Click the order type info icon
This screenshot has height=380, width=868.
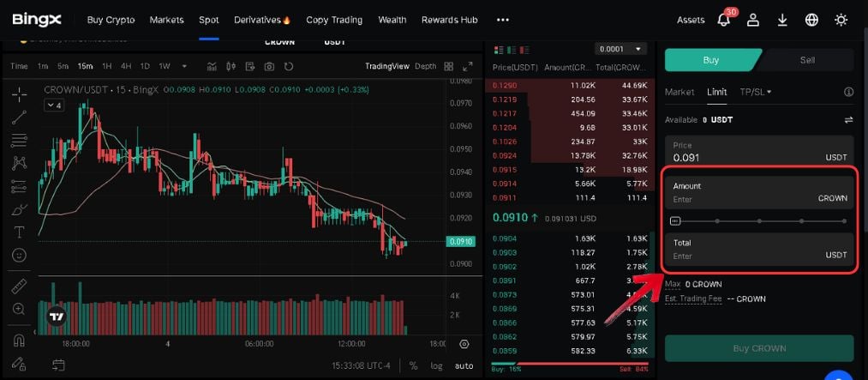[848, 92]
